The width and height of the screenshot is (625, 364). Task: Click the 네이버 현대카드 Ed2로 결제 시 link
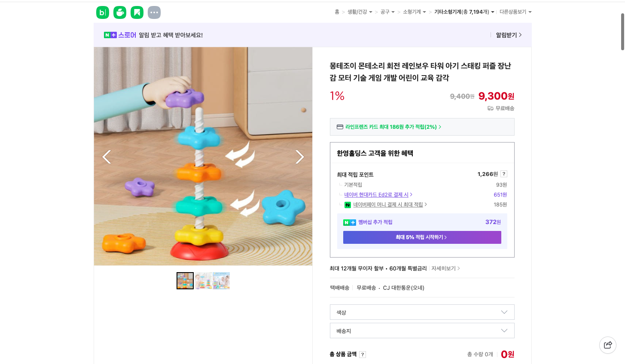376,194
